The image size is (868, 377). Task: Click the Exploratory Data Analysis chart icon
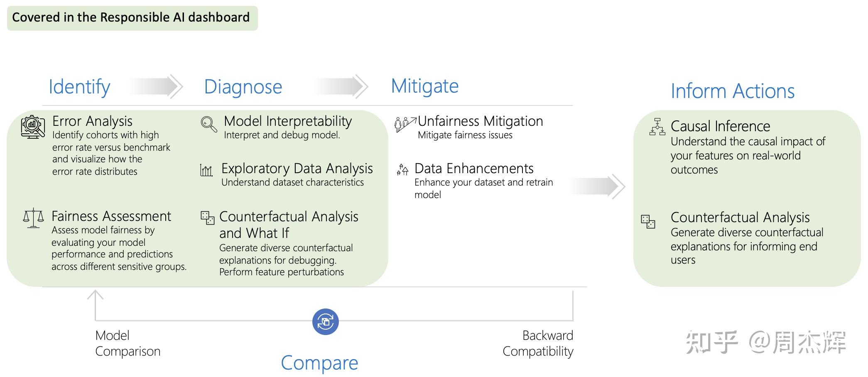click(x=206, y=170)
